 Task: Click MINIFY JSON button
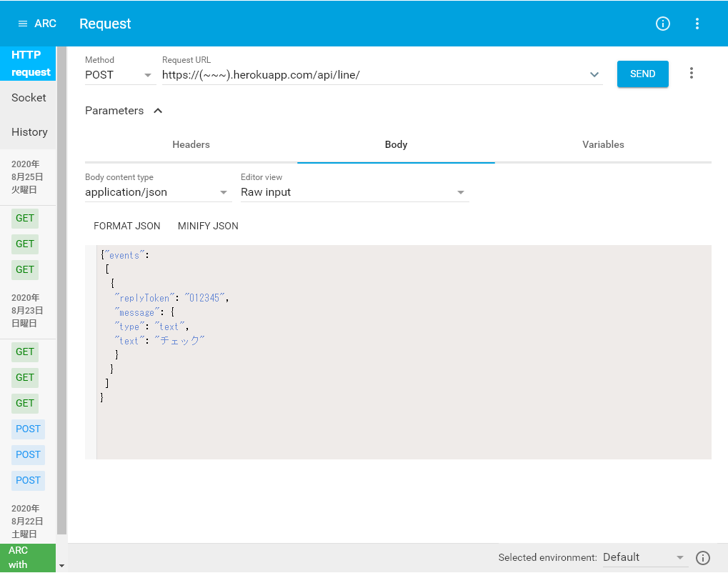[x=208, y=226]
